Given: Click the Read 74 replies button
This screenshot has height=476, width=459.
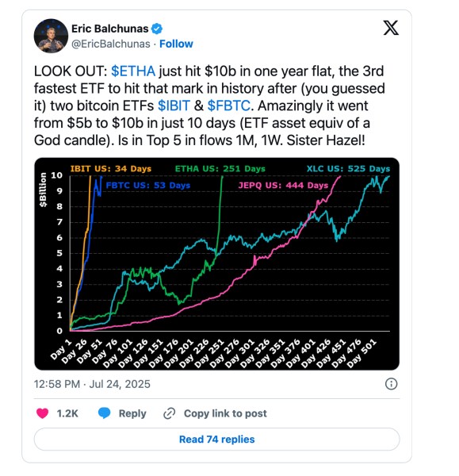Looking at the screenshot, I should 216,440.
